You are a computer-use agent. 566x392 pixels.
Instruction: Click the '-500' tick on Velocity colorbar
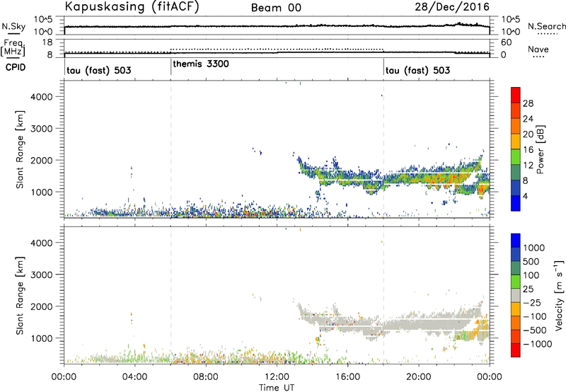(535, 330)
